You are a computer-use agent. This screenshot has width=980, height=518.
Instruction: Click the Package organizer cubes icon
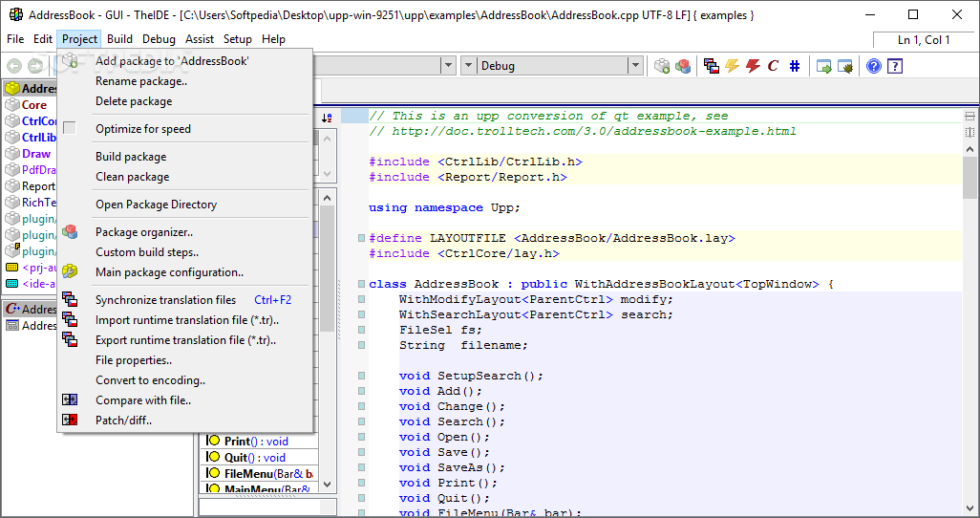point(70,232)
